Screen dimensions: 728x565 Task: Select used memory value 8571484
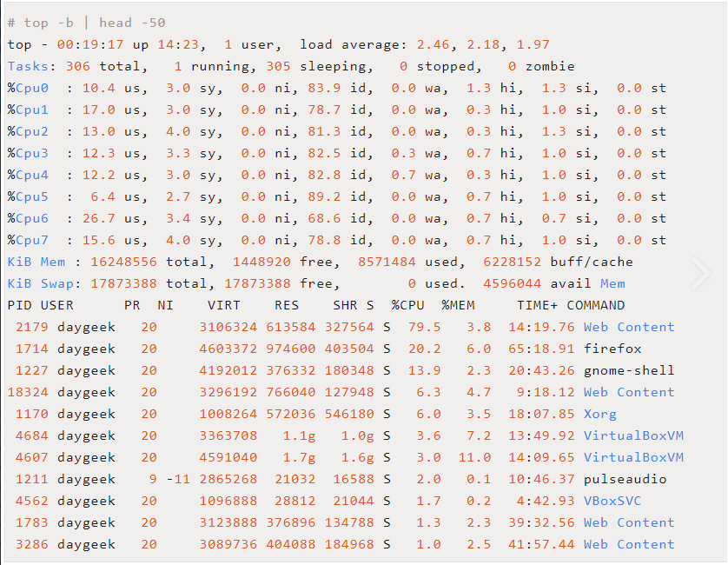click(x=387, y=262)
